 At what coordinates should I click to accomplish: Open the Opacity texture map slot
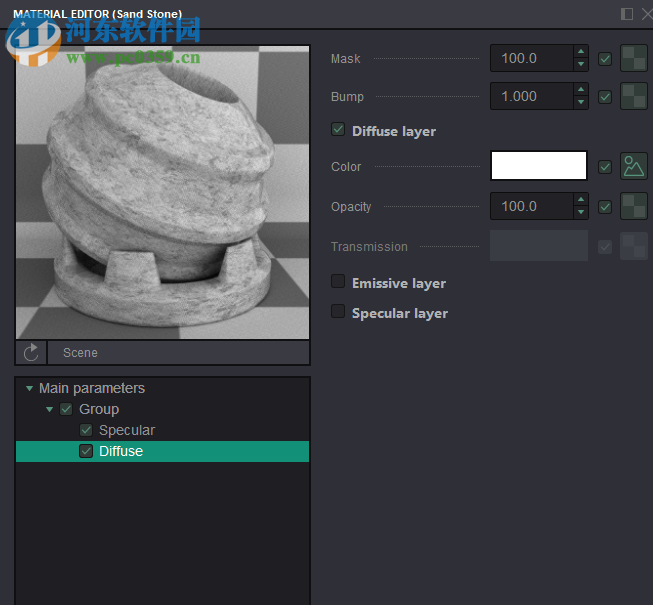click(x=633, y=206)
